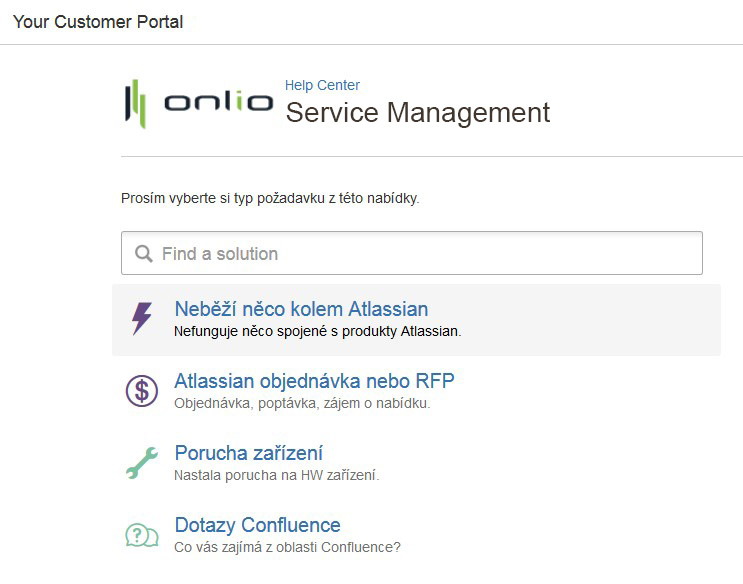The image size is (743, 584).
Task: Click the dollar sign circle icon
Action: click(142, 391)
